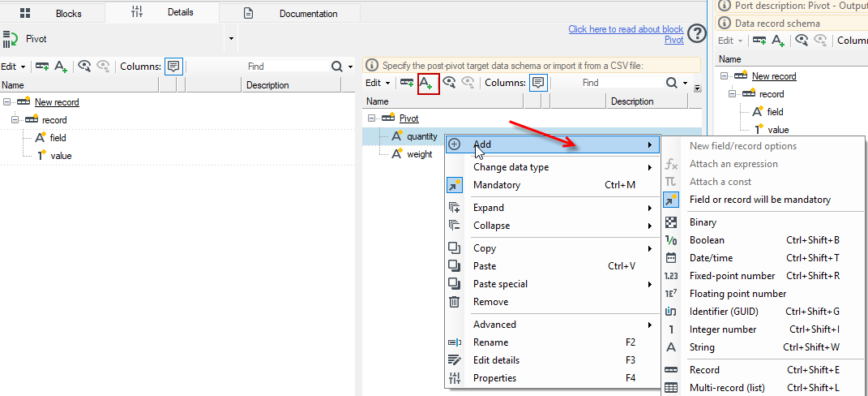Screen dimensions: 868x396
Task: Click the Name column header in post-pivot panel
Action: [443, 101]
